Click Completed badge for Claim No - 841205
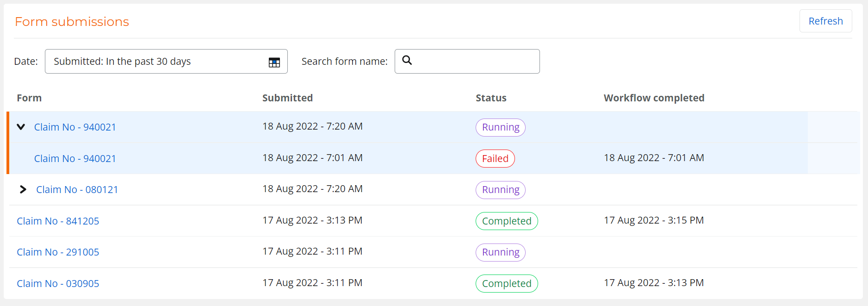Screen dimensions: 868x306 [507, 221]
